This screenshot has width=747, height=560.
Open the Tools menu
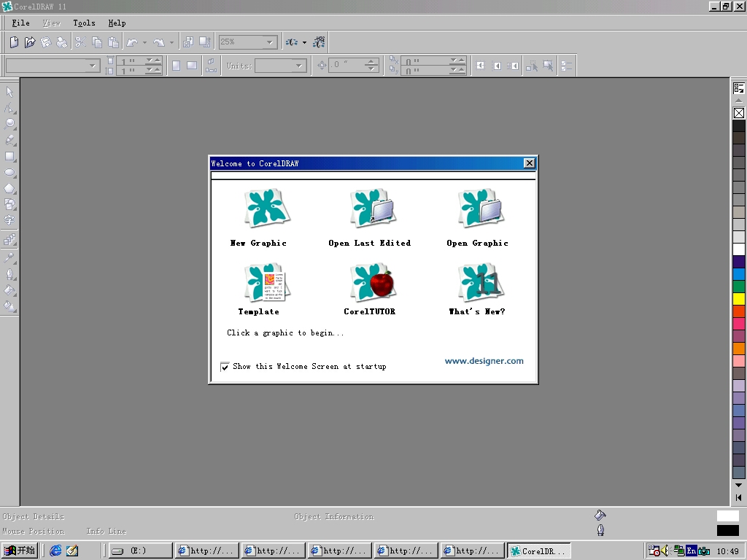(85, 23)
